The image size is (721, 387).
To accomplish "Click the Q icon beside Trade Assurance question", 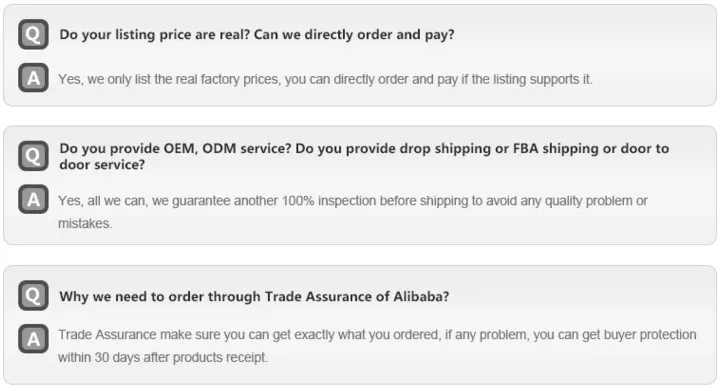I will (x=33, y=296).
